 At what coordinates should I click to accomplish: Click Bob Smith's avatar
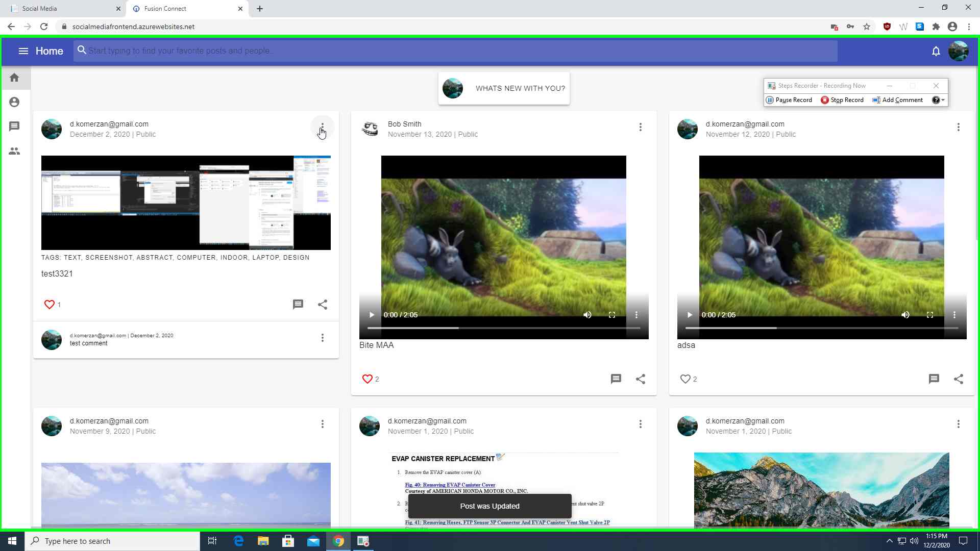[x=370, y=129]
